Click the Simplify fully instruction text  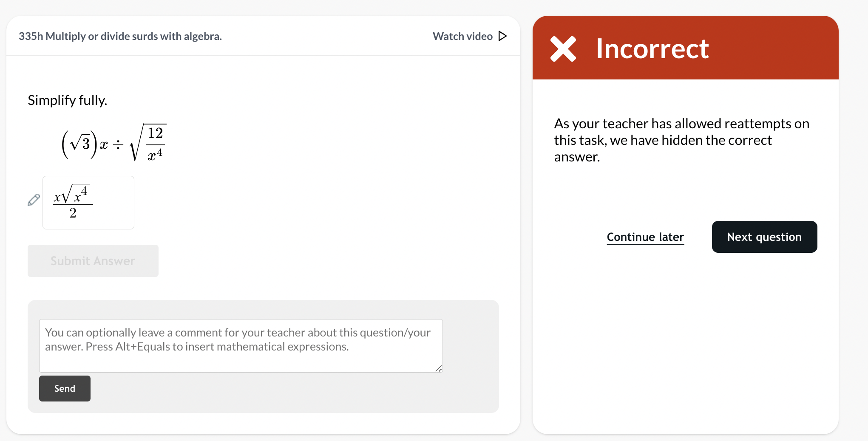point(67,100)
